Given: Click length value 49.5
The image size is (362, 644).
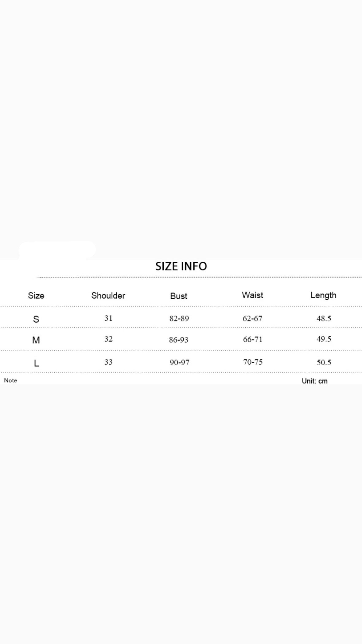Looking at the screenshot, I should tap(324, 339).
